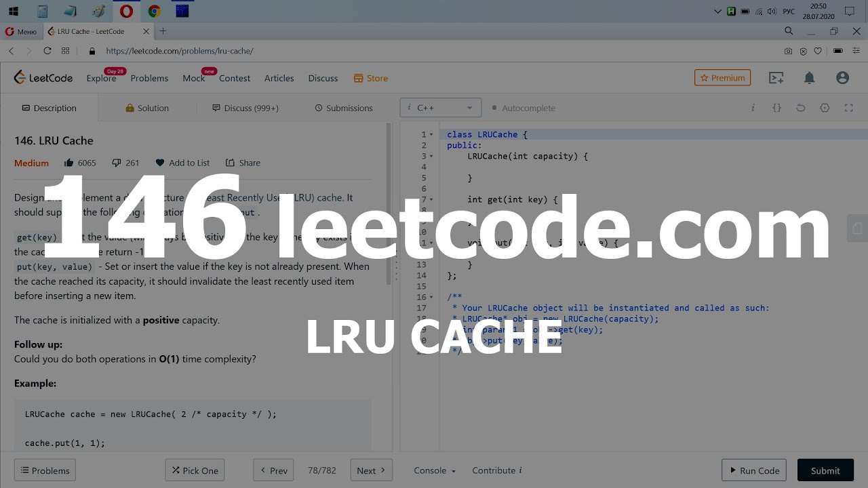Viewport: 868px width, 488px height.
Task: Open the Windows notification center
Action: (849, 11)
